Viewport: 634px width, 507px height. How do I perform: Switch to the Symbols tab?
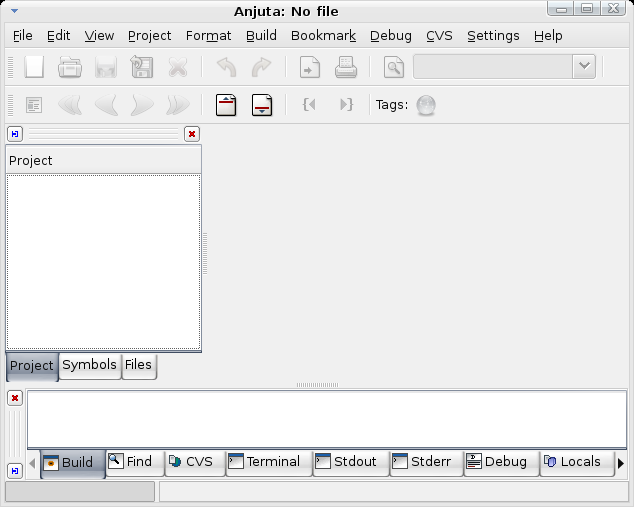90,365
